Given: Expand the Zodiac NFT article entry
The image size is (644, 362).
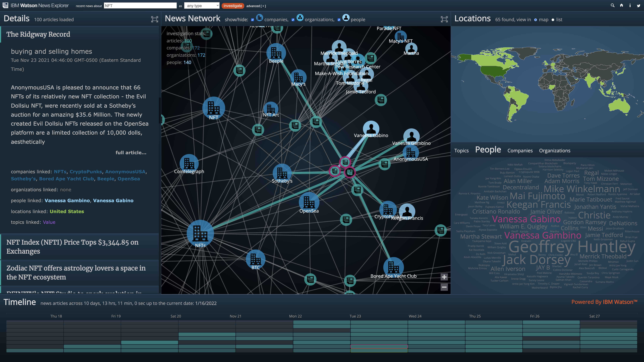Looking at the screenshot, I should click(x=76, y=273).
